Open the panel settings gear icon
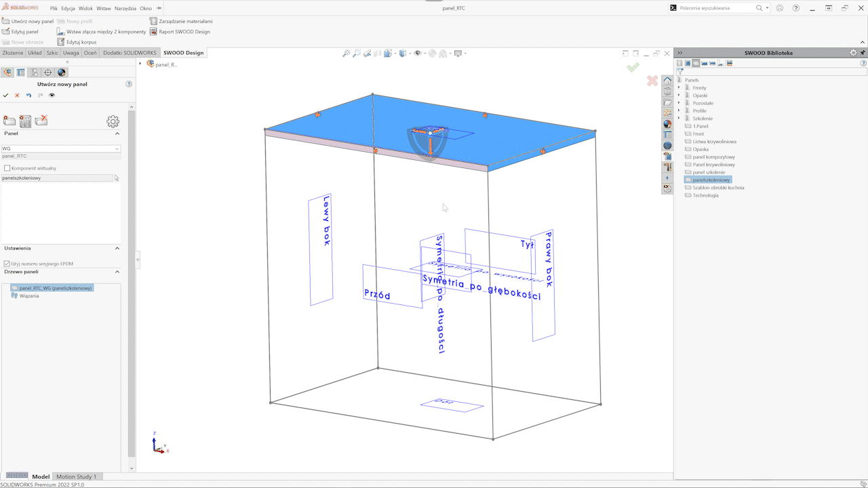Image resolution: width=868 pixels, height=488 pixels. [113, 121]
